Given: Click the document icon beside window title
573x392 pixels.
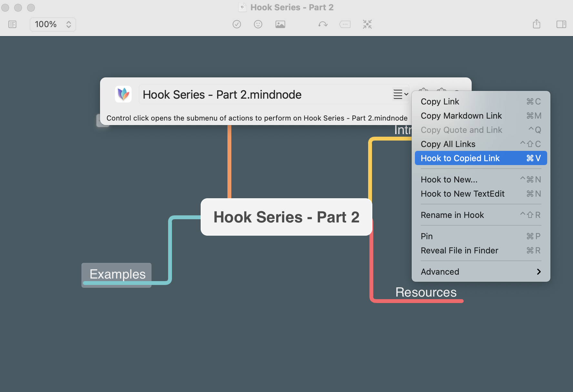Looking at the screenshot, I should (242, 7).
